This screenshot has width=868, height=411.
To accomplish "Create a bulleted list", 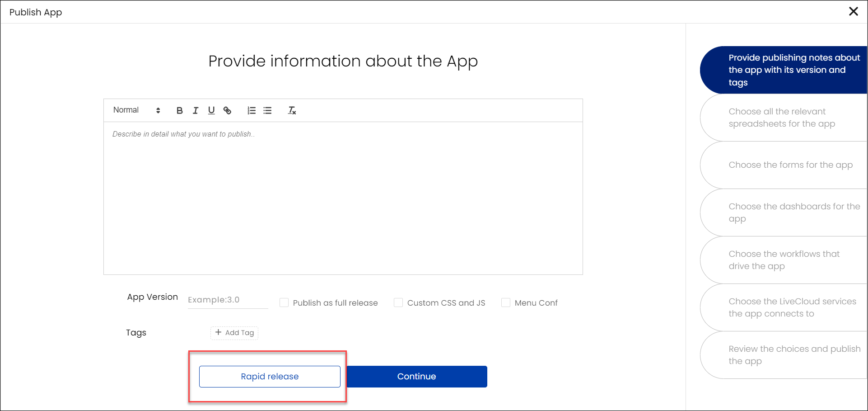I will point(267,110).
